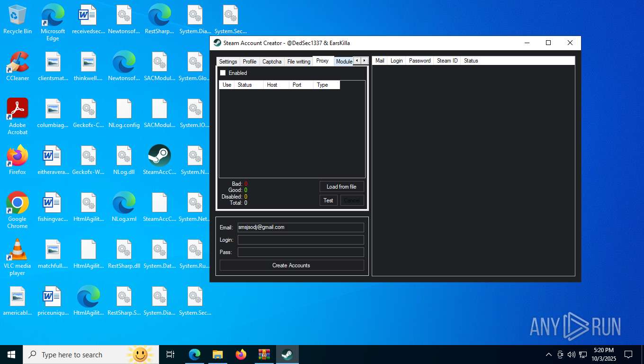Launch CCleaner from the desktop
Image resolution: width=644 pixels, height=364 pixels.
tap(18, 67)
